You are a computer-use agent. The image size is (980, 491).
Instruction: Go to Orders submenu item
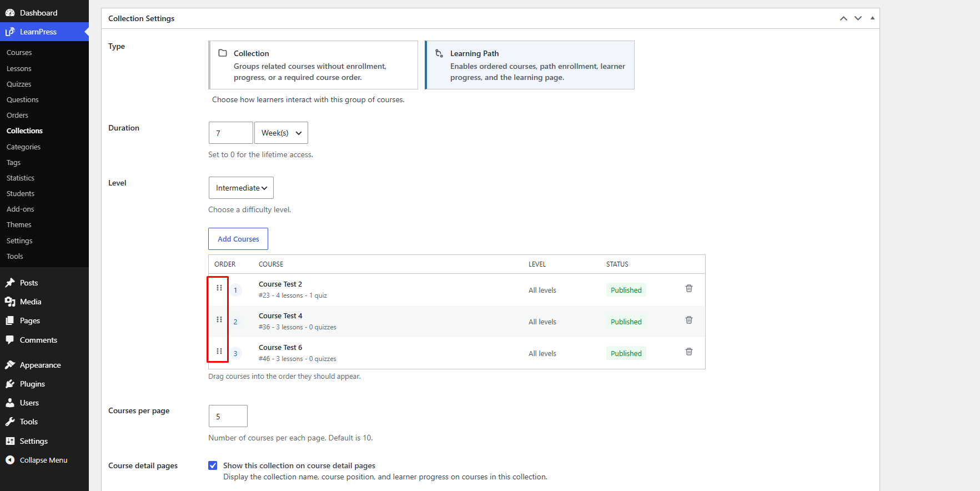point(17,116)
